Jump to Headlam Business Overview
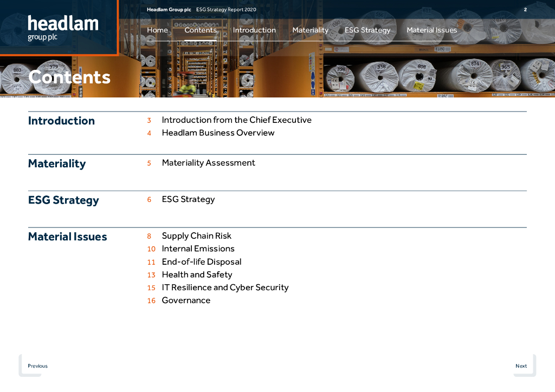 point(218,133)
